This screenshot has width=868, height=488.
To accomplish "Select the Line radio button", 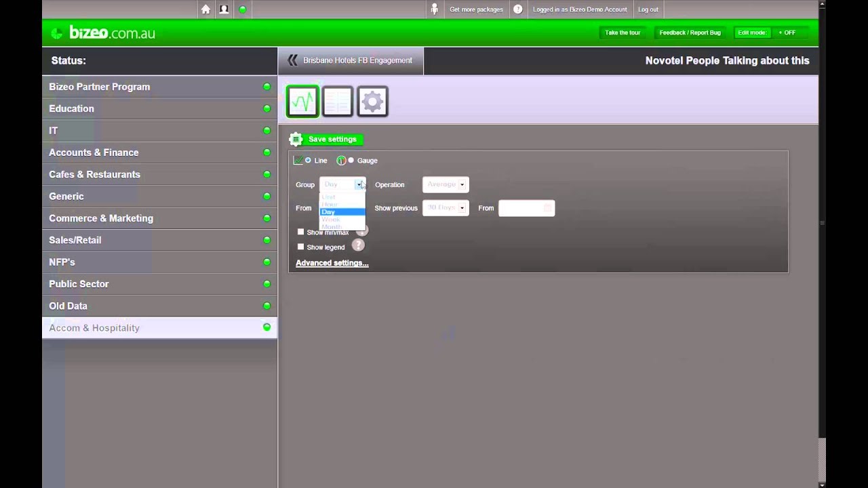I will [x=308, y=161].
